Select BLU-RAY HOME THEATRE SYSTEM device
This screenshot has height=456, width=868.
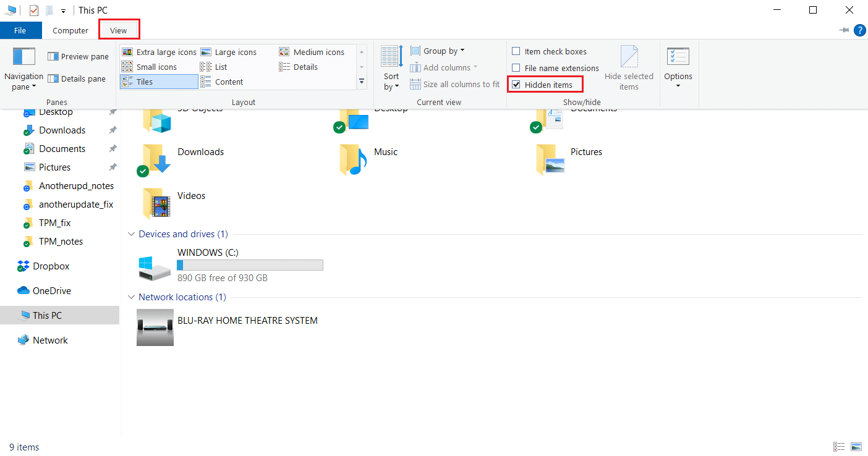click(228, 327)
